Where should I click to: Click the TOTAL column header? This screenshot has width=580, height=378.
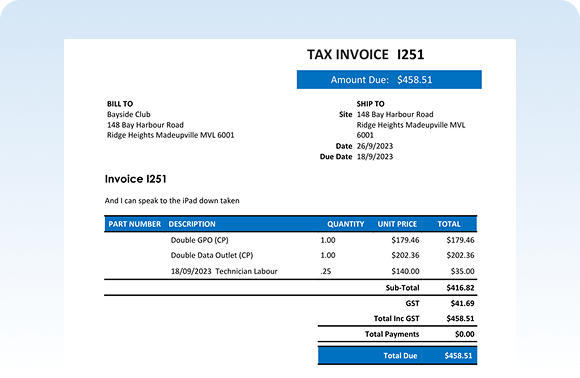tap(449, 224)
